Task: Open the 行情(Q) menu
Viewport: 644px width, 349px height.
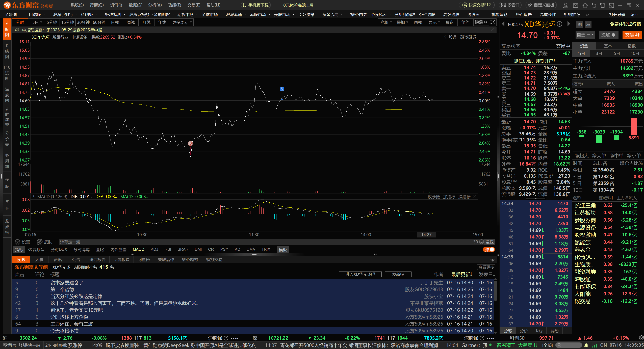Action: click(96, 5)
